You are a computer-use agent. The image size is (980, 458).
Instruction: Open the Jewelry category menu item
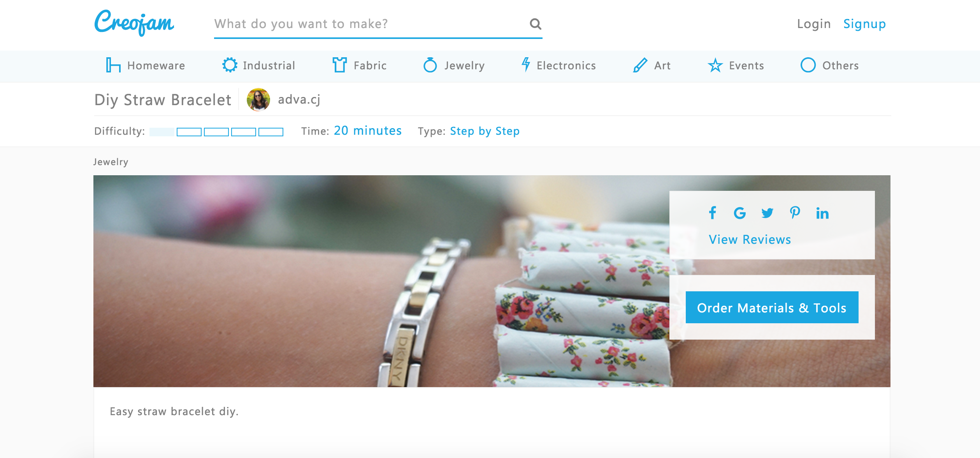(x=454, y=65)
